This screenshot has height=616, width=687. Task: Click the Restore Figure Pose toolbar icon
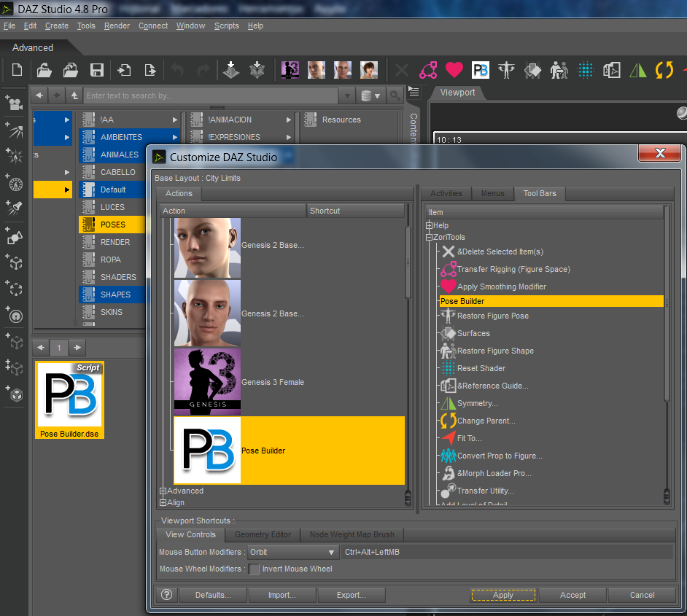point(506,70)
